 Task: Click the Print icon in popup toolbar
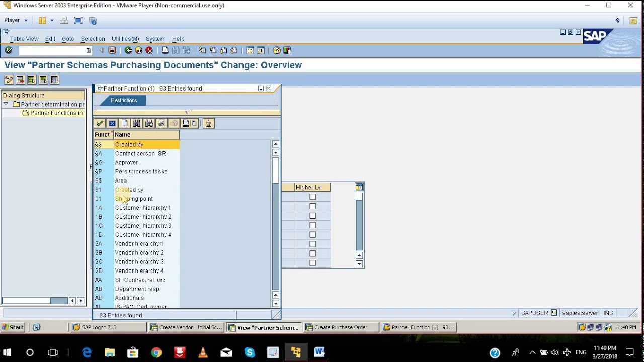[x=186, y=123]
